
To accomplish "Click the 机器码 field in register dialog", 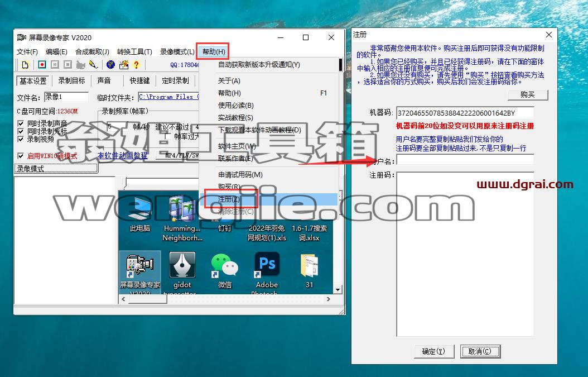I will click(465, 113).
